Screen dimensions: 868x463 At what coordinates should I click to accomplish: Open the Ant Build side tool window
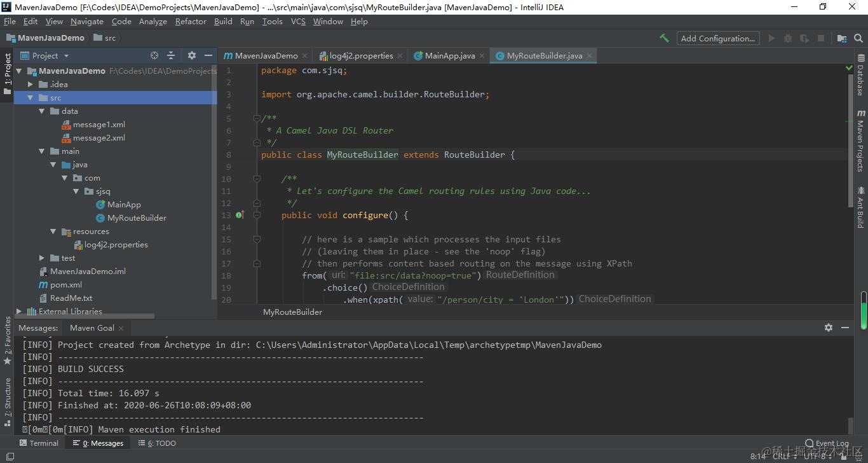click(x=860, y=207)
